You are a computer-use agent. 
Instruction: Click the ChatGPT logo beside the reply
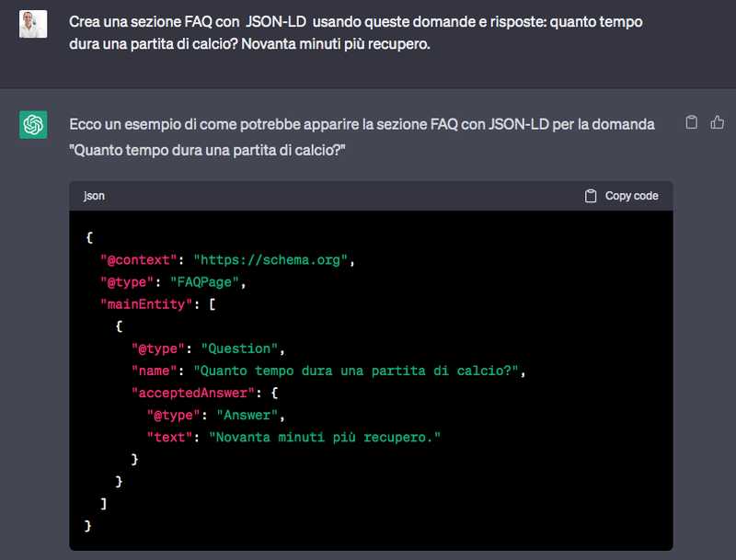pyautogui.click(x=33, y=124)
